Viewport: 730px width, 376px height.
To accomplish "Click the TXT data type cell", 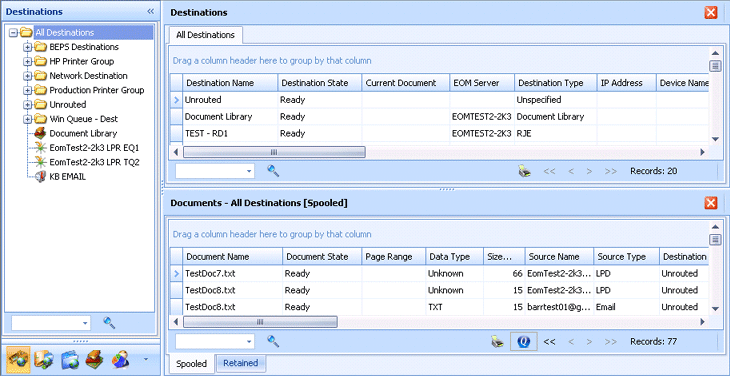I will pos(454,307).
